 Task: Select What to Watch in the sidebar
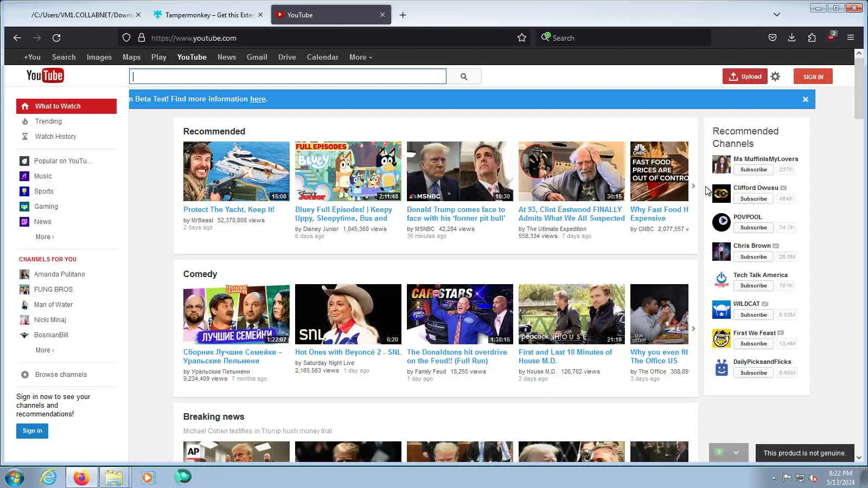pos(66,106)
